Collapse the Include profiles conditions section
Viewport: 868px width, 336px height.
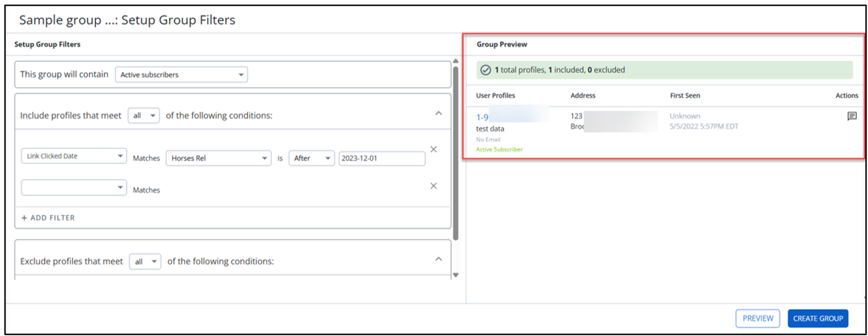(438, 113)
